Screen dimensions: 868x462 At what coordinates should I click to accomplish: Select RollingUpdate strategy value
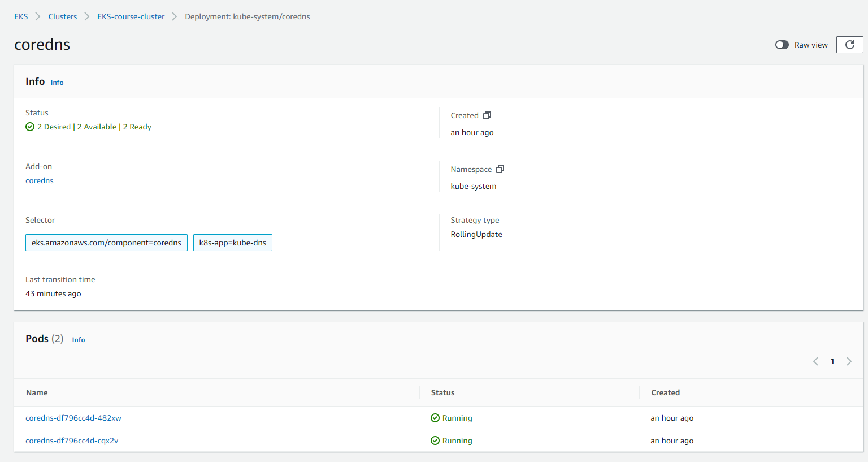click(x=476, y=234)
